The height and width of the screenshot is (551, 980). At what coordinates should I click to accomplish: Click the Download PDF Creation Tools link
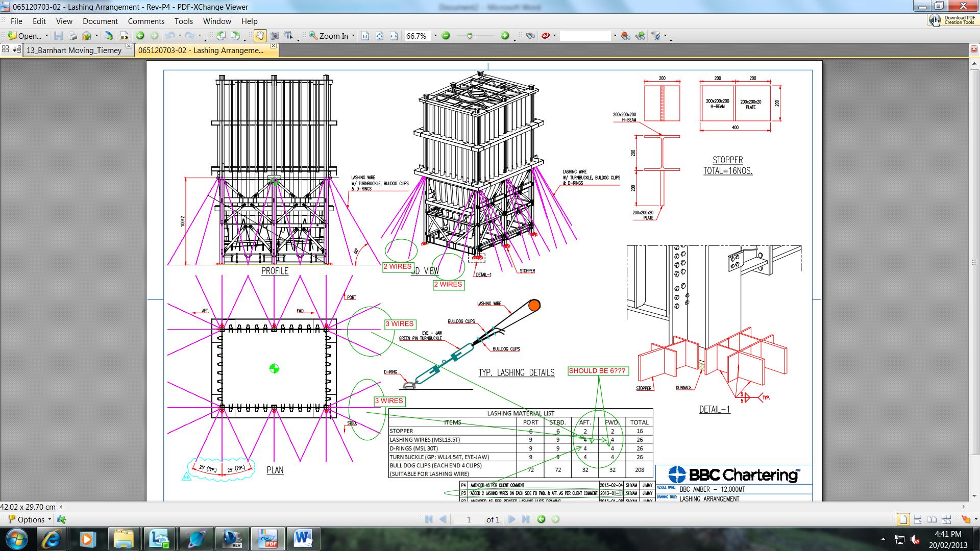(x=952, y=20)
